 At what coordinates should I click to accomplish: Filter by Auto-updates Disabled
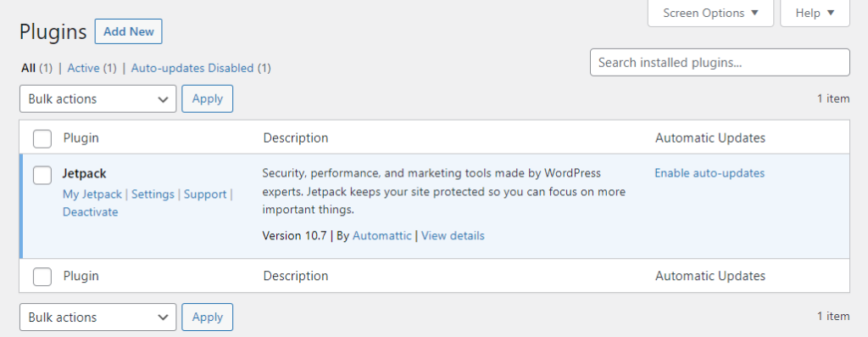coord(192,68)
